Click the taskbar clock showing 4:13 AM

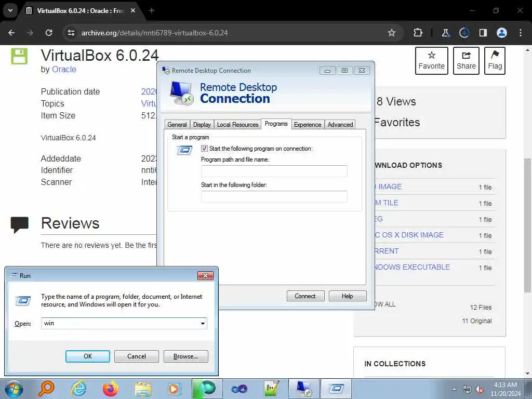(x=506, y=389)
